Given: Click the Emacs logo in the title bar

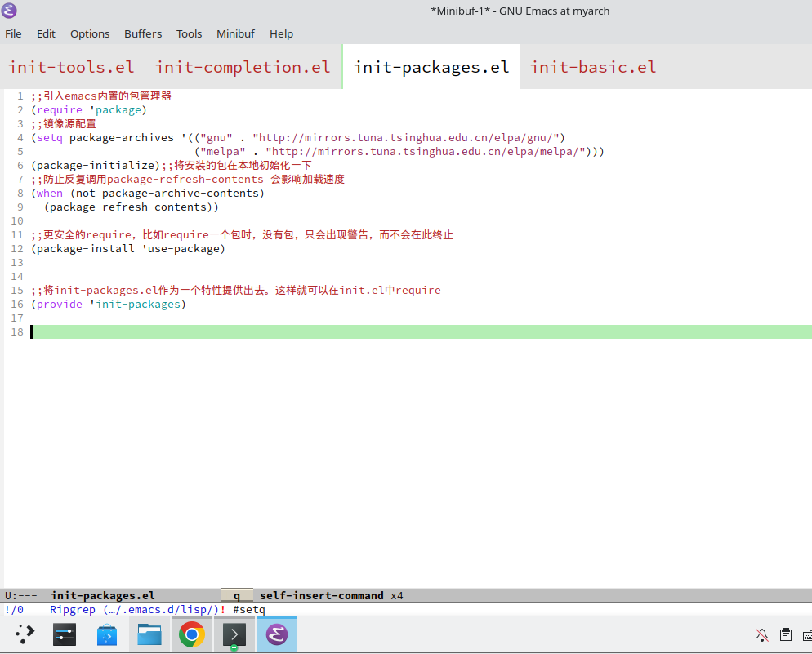Looking at the screenshot, I should 9,10.
